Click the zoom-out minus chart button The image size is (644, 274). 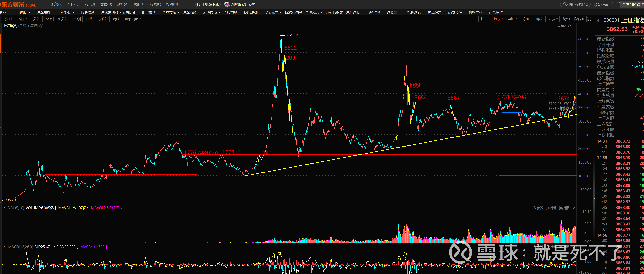click(x=488, y=19)
